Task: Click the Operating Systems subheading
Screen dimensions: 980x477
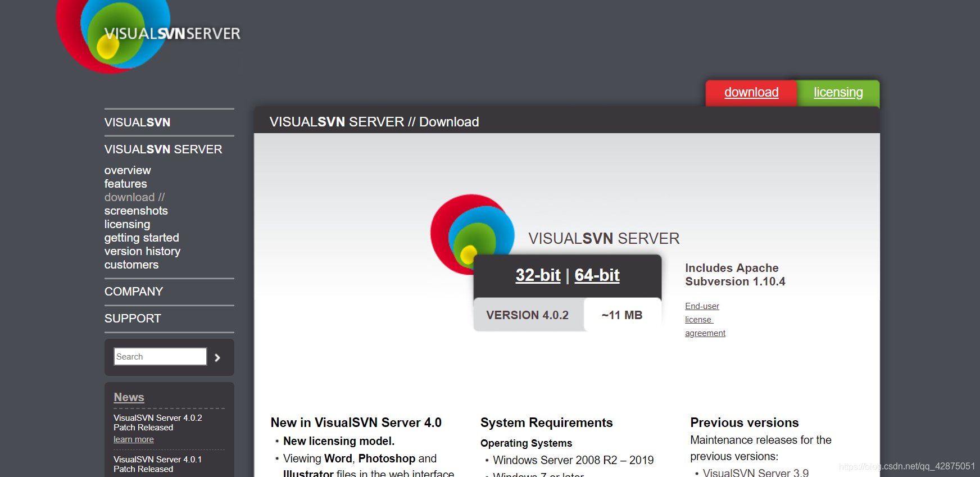Action: pos(526,443)
